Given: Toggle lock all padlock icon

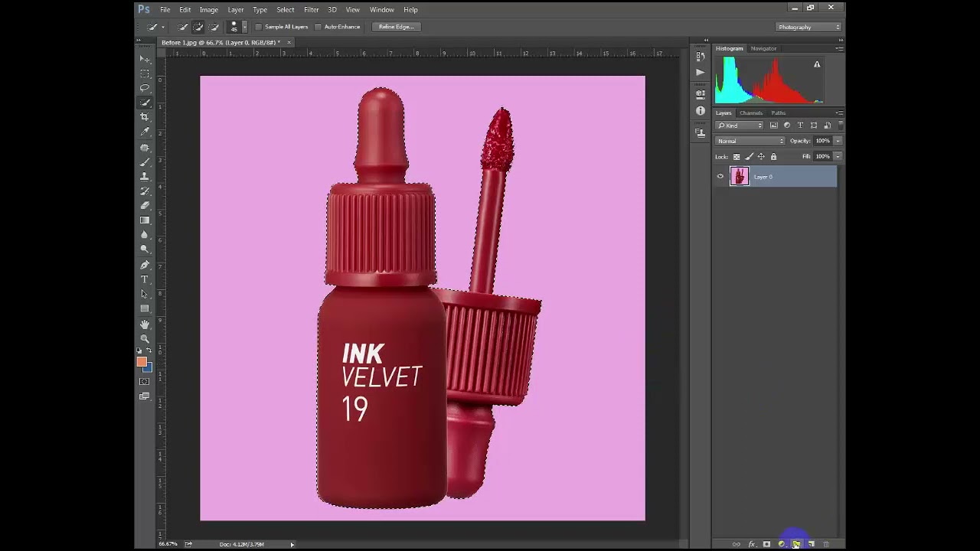Looking at the screenshot, I should coord(773,157).
